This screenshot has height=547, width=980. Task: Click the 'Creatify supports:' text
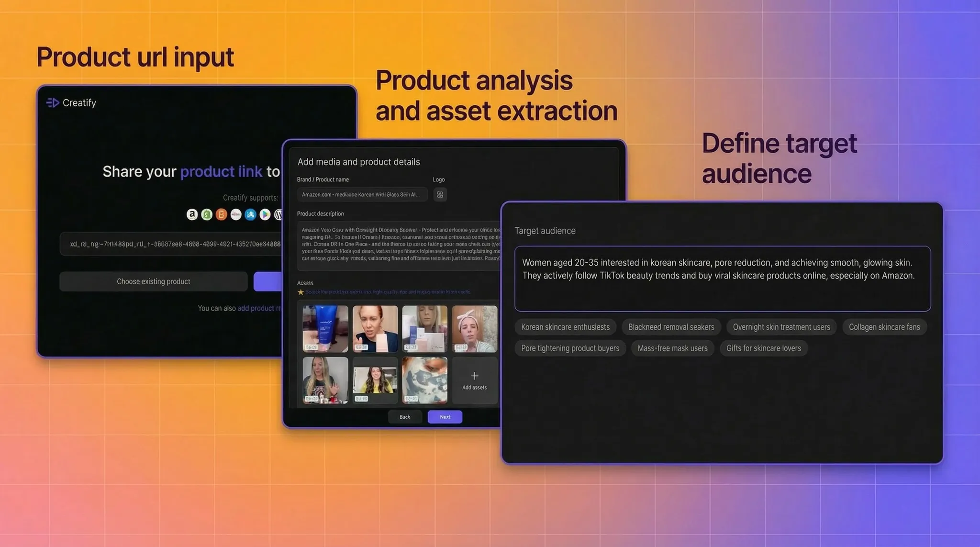coord(250,198)
